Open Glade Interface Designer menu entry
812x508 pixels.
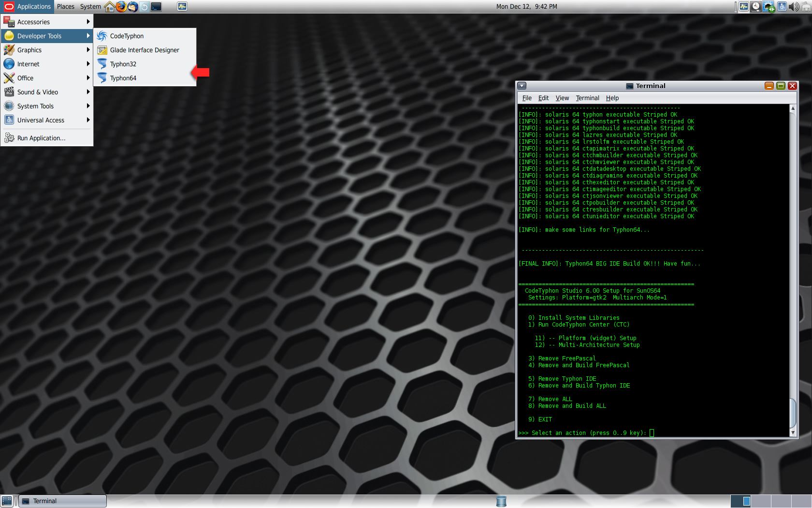click(145, 50)
